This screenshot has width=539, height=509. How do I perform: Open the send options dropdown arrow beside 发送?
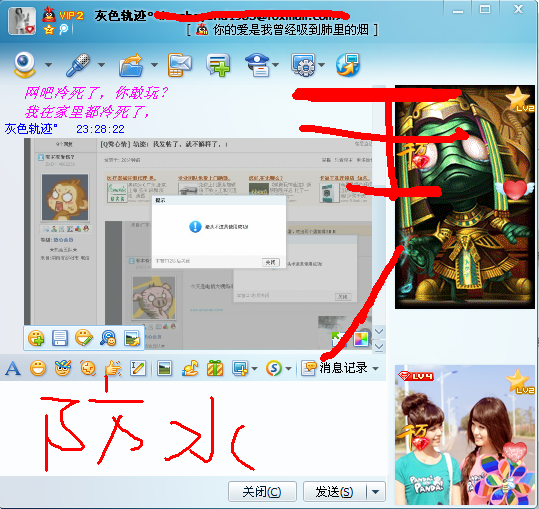pos(376,491)
